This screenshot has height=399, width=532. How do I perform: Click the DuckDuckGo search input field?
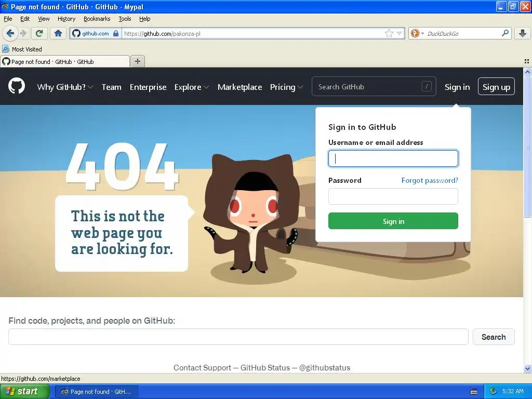[x=462, y=33]
